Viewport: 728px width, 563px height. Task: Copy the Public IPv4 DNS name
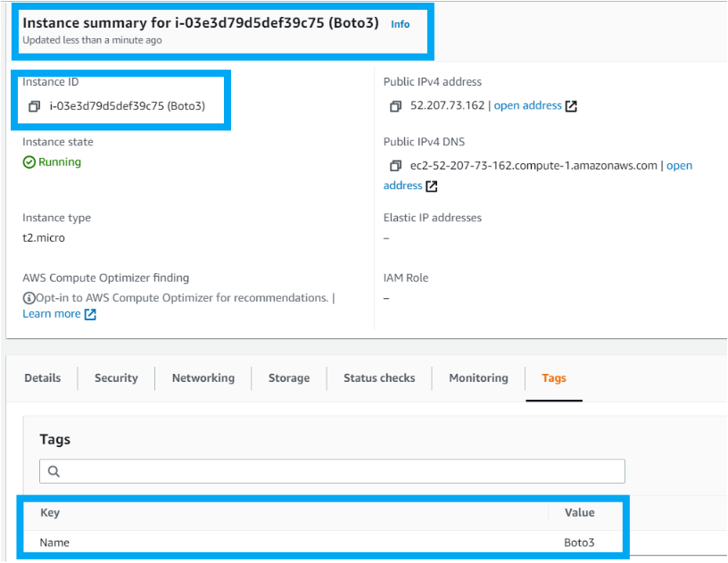tap(395, 166)
